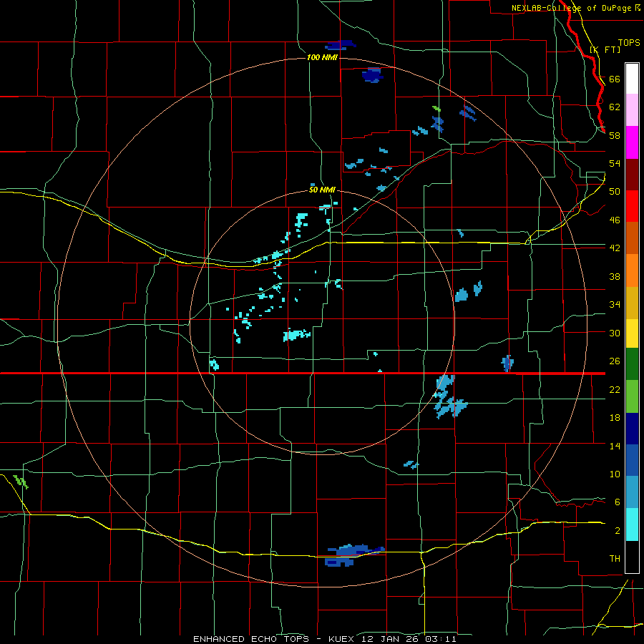
Task: Click the light green legend swatch
Action: pos(632,396)
